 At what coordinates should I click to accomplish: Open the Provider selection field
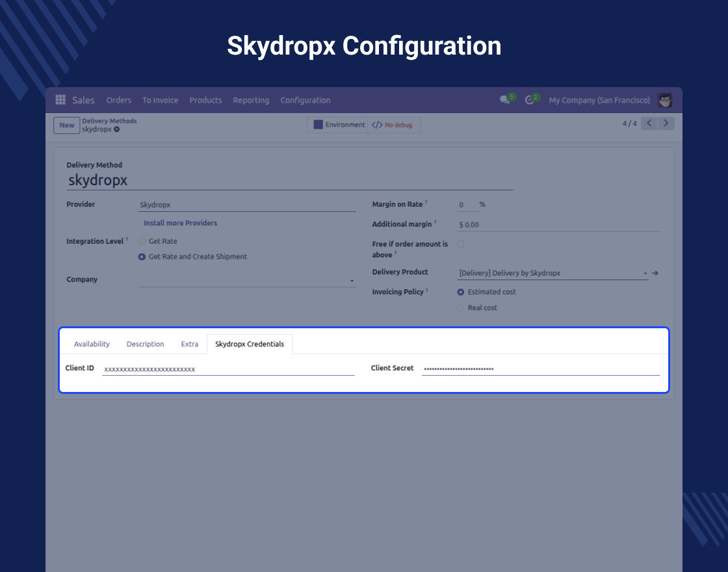click(x=247, y=205)
